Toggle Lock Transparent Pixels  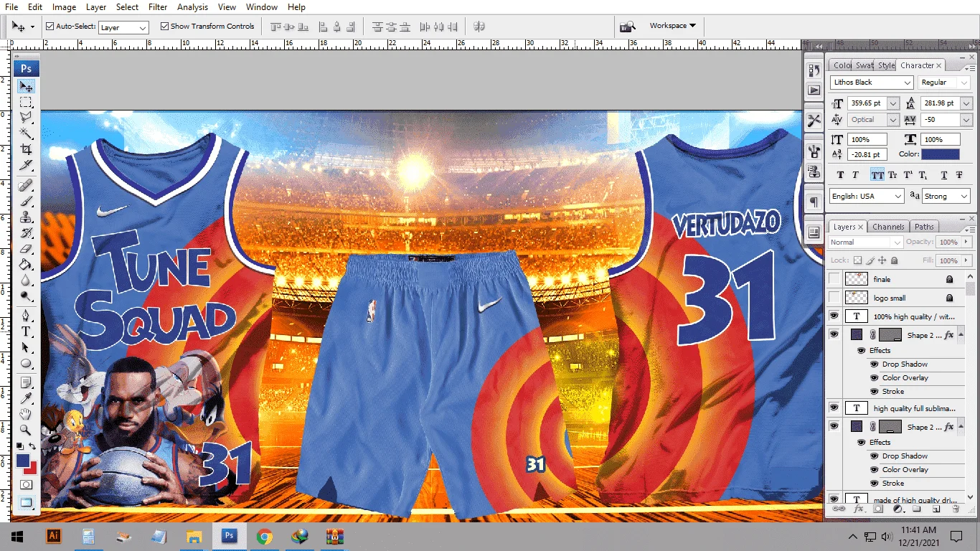(857, 260)
